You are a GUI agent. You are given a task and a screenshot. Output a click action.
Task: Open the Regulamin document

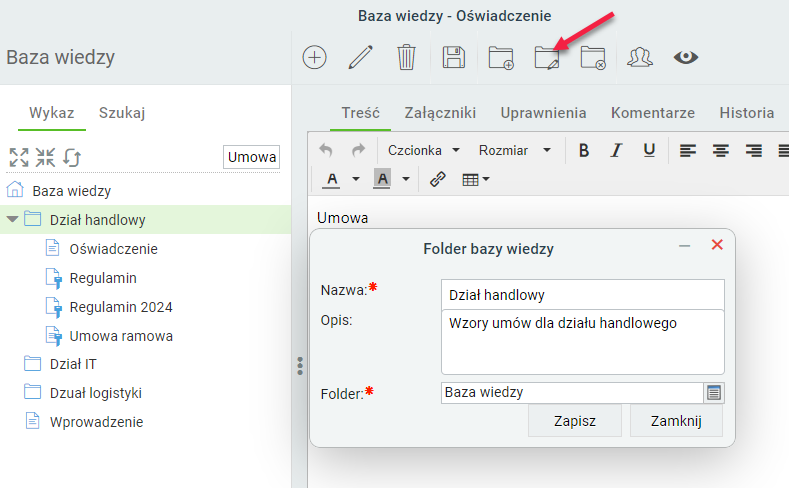tap(103, 278)
